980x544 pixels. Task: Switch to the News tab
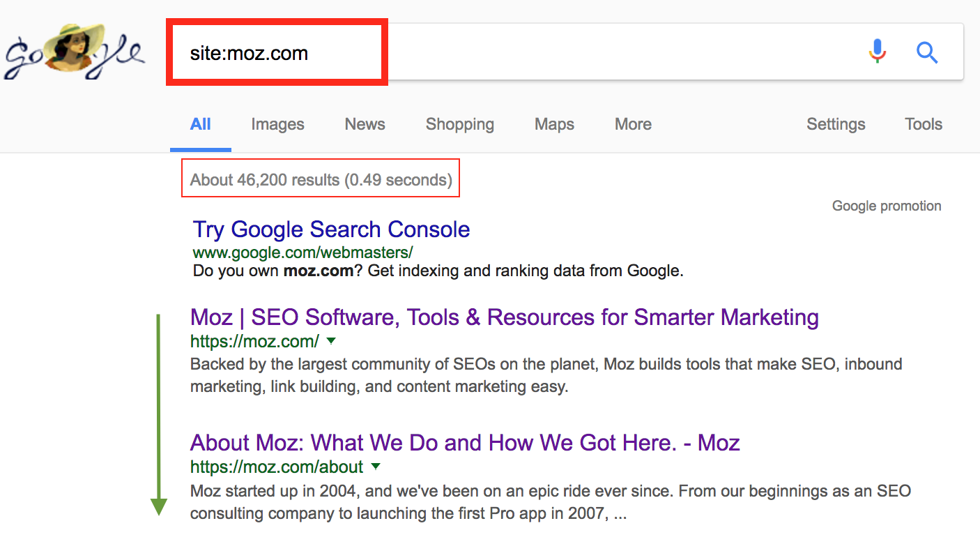[x=365, y=123]
